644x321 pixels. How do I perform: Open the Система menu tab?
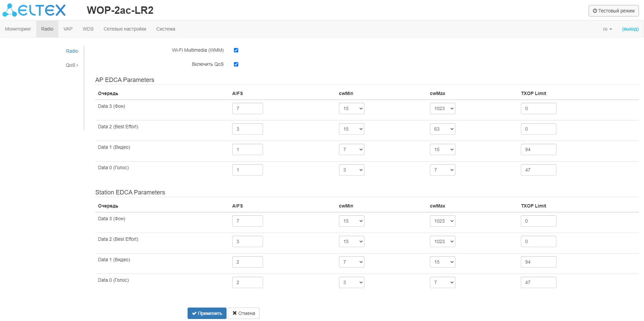(x=165, y=29)
